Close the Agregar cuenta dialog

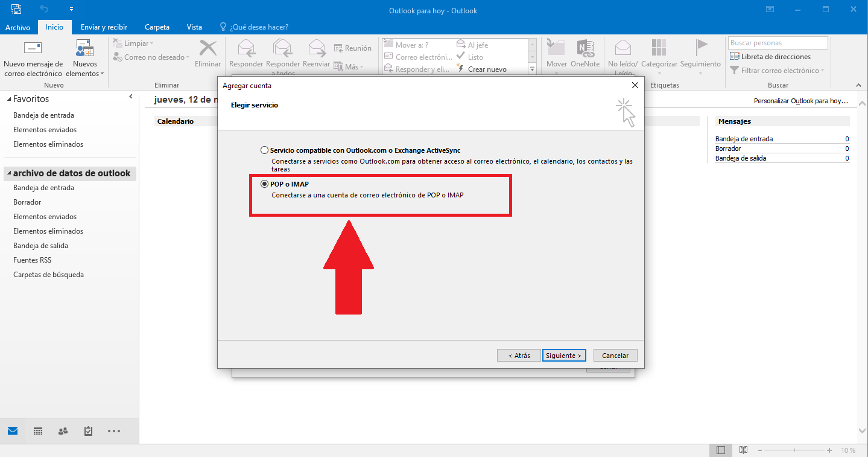[x=635, y=86]
